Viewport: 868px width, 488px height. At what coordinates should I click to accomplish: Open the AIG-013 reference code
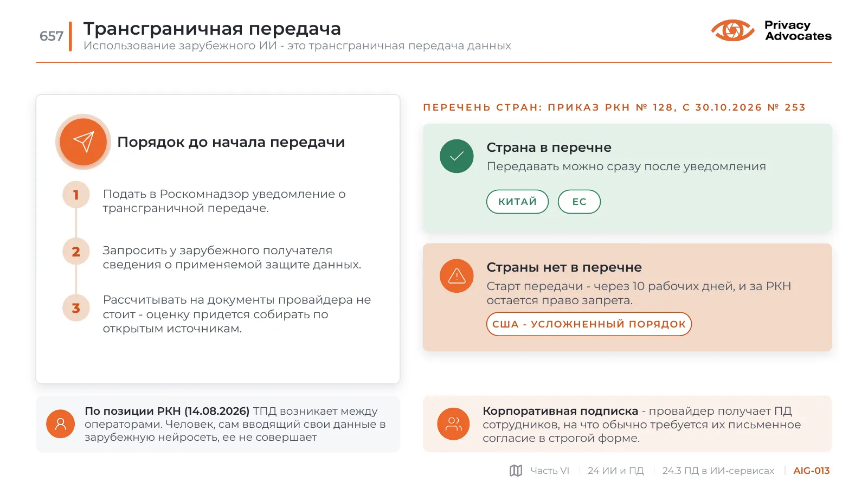(812, 471)
